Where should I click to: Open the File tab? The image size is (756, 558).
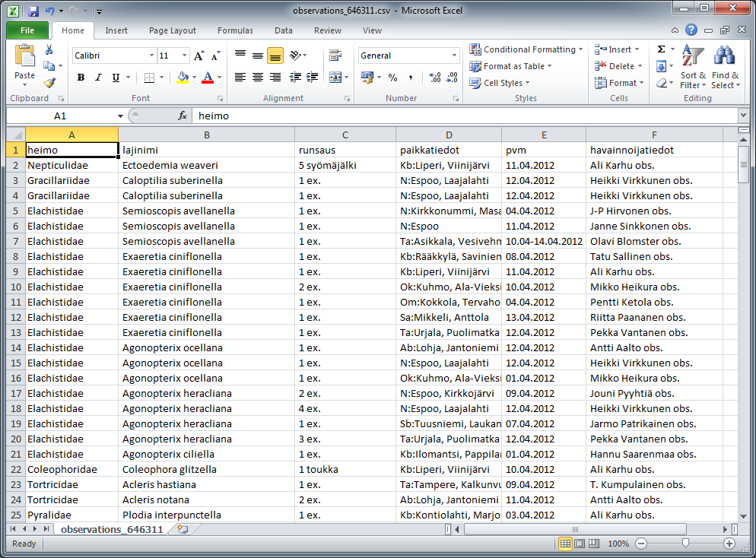[x=27, y=30]
